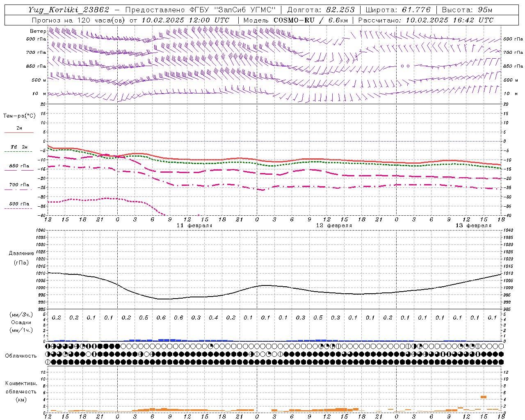This screenshot has height=420, width=525.
Task: Click the 0.4 precipitation value
Action: 213,318
